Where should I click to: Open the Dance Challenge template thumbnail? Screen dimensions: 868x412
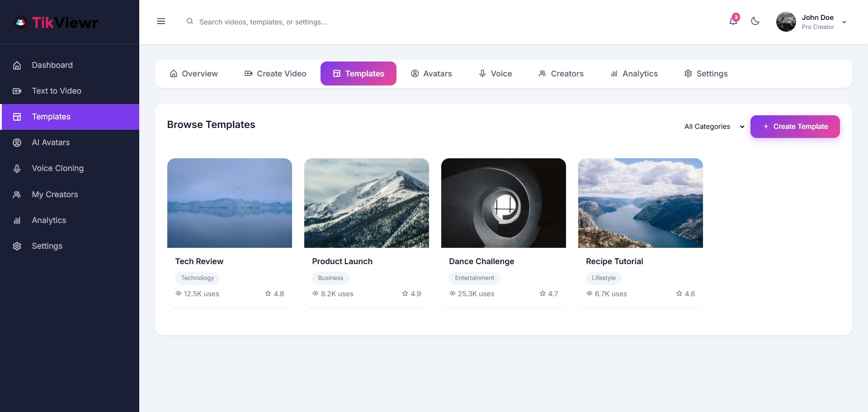[503, 203]
